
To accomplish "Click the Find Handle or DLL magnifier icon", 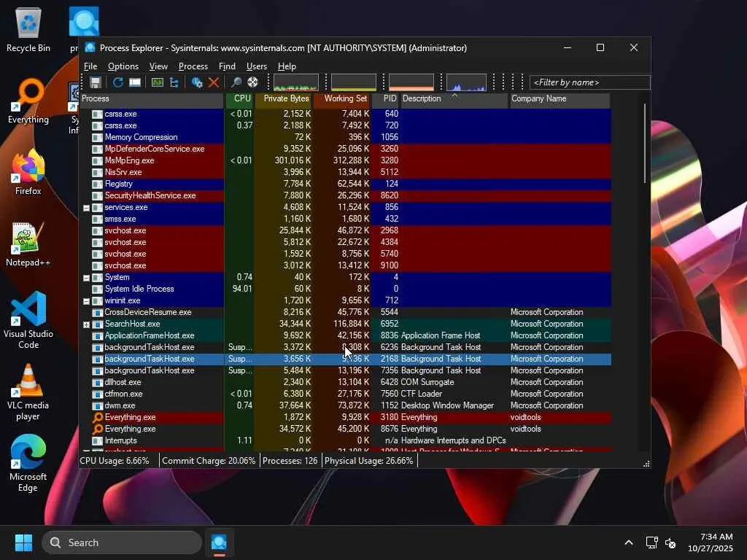I will coord(236,82).
